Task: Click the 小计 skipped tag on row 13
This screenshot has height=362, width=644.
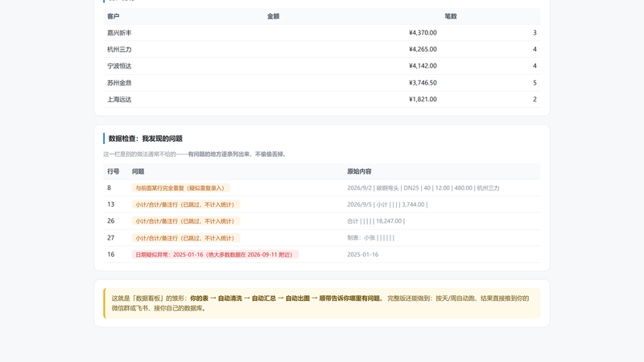Action: (x=186, y=204)
